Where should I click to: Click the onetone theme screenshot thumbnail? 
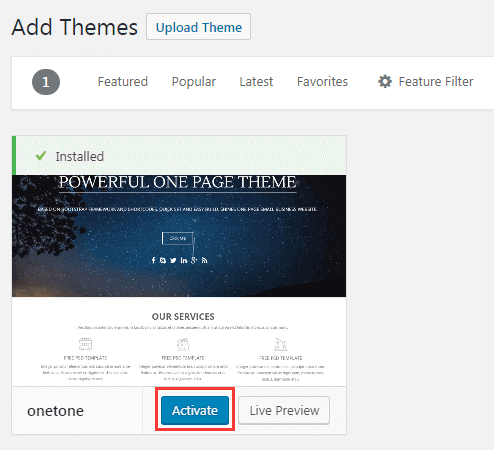point(179,281)
